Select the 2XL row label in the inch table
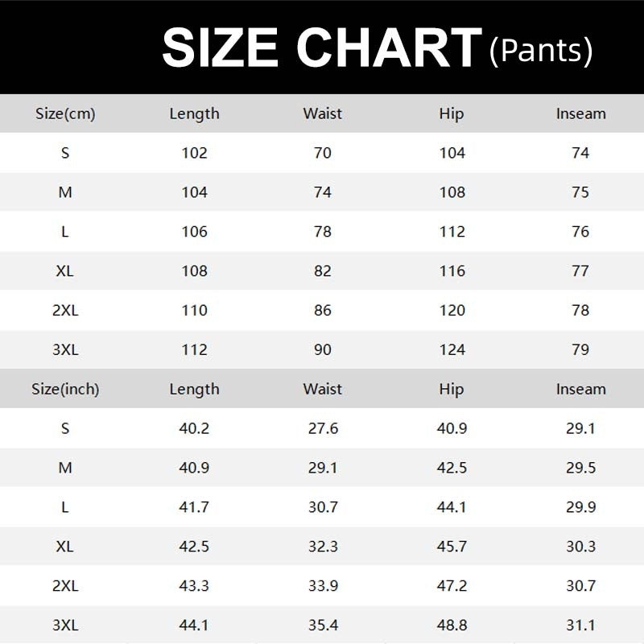 pos(65,586)
